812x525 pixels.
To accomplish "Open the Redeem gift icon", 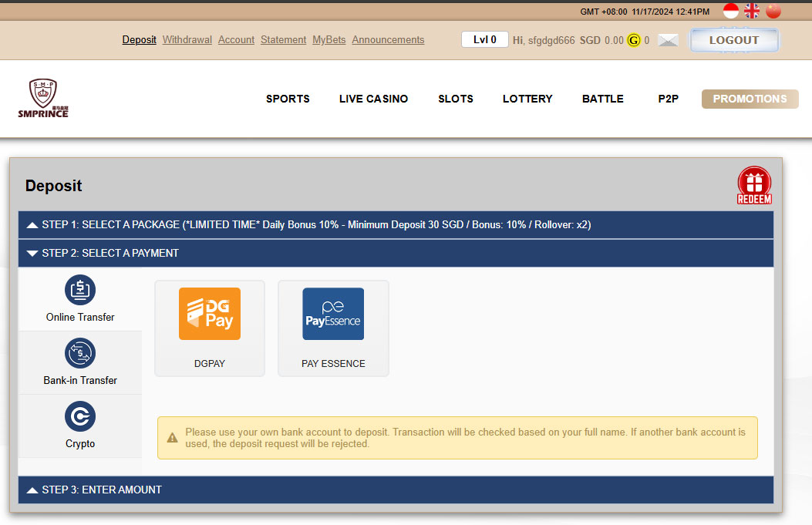I will point(754,185).
